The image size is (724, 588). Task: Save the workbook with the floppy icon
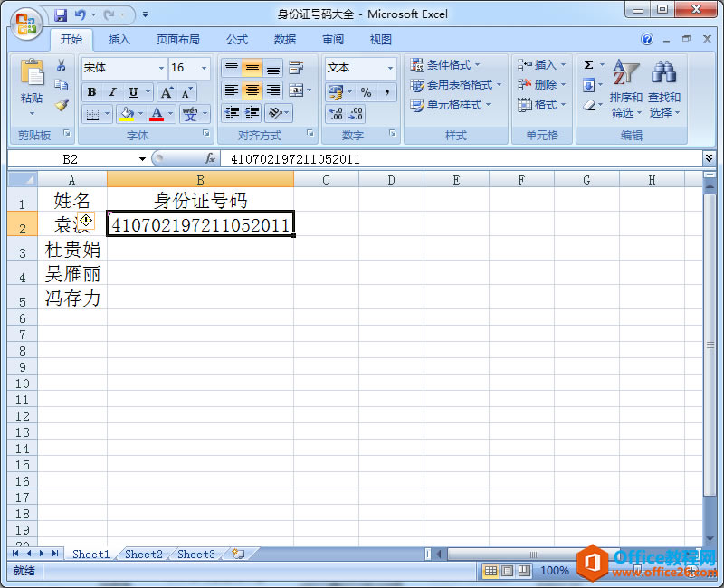tap(61, 15)
